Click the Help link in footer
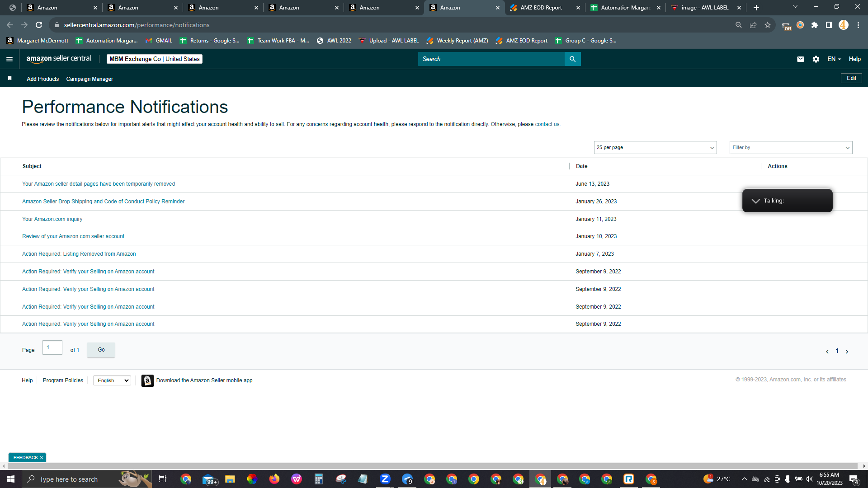 (x=27, y=380)
